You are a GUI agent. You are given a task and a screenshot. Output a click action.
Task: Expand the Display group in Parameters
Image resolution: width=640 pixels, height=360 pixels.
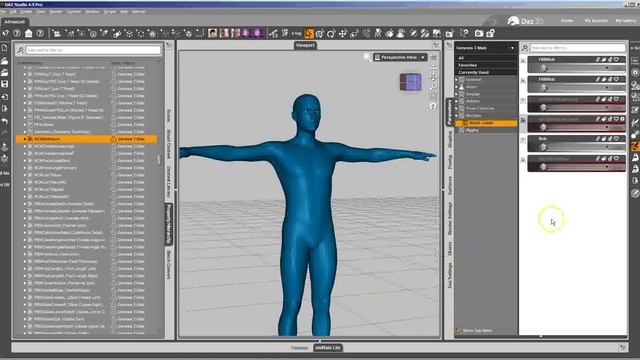(456, 94)
